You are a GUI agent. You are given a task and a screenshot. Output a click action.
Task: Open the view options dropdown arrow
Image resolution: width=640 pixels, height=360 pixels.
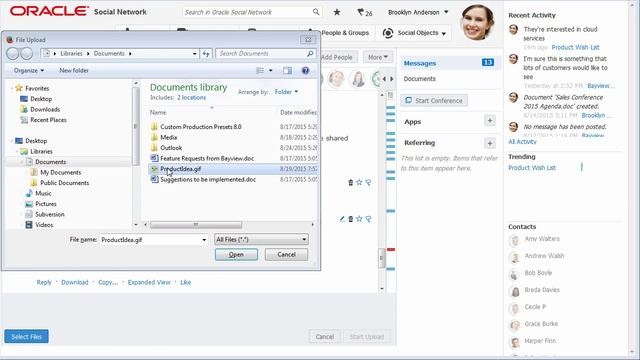tap(270, 71)
